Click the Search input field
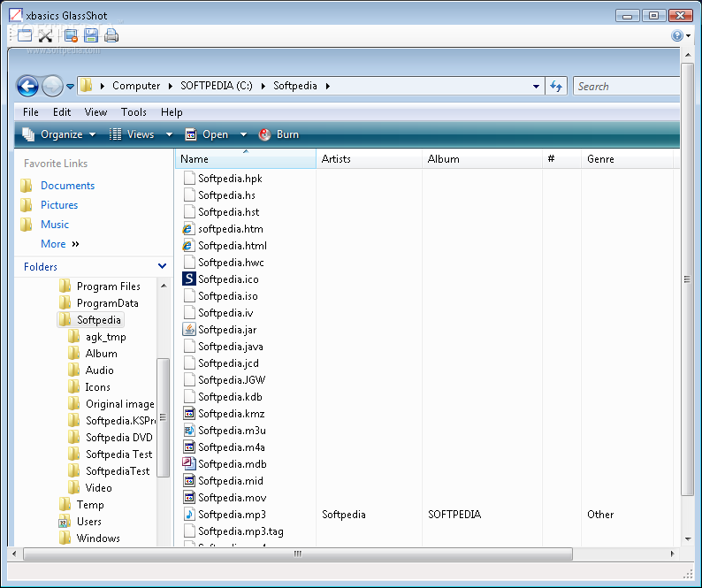The width and height of the screenshot is (702, 588). point(626,86)
